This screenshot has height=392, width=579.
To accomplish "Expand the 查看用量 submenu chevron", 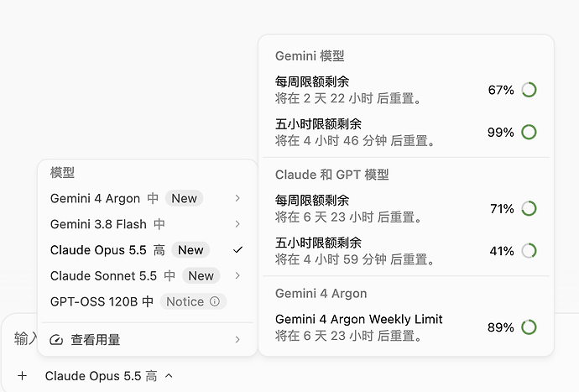I will 237,339.
